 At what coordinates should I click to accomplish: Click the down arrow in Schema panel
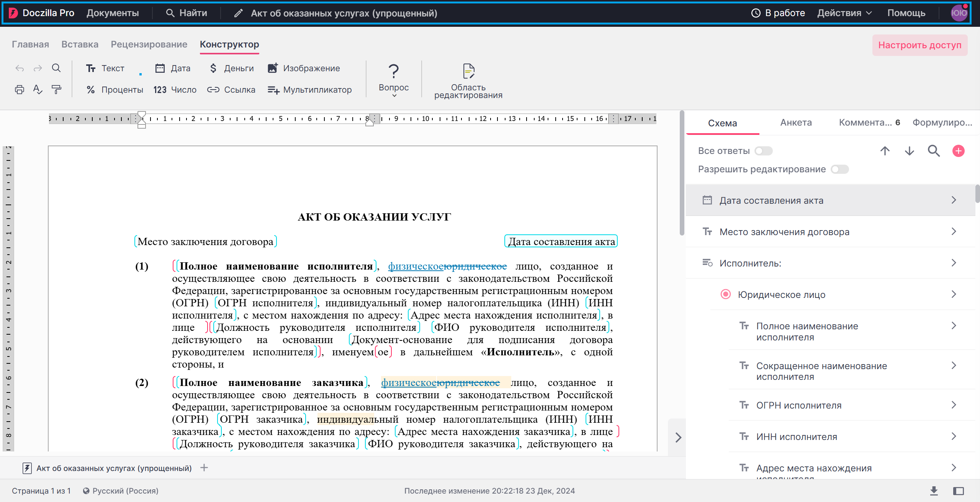pyautogui.click(x=909, y=151)
